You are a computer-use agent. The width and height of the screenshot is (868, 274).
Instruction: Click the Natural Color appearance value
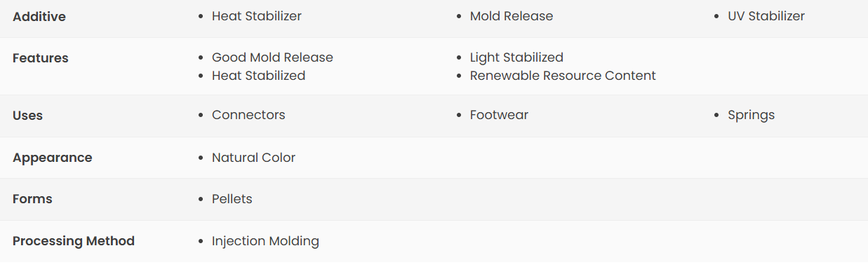[253, 158]
